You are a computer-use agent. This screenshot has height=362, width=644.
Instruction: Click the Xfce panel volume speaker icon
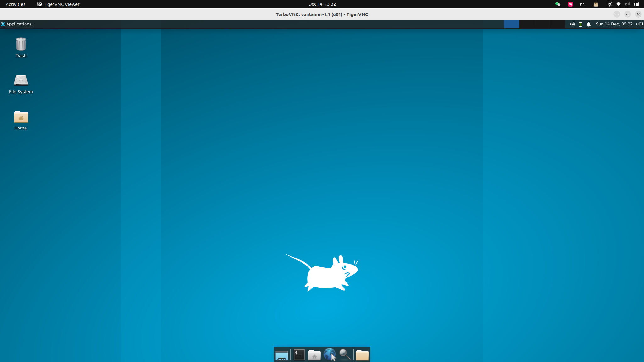pos(572,24)
